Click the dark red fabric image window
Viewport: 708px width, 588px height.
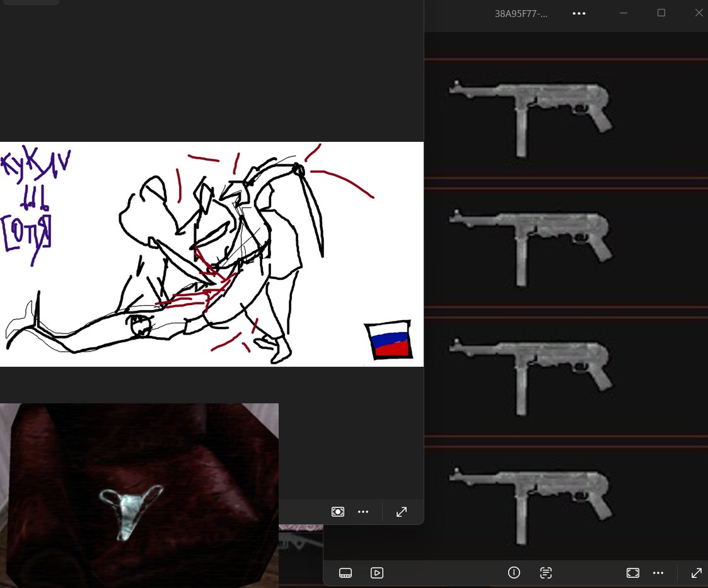pyautogui.click(x=139, y=495)
